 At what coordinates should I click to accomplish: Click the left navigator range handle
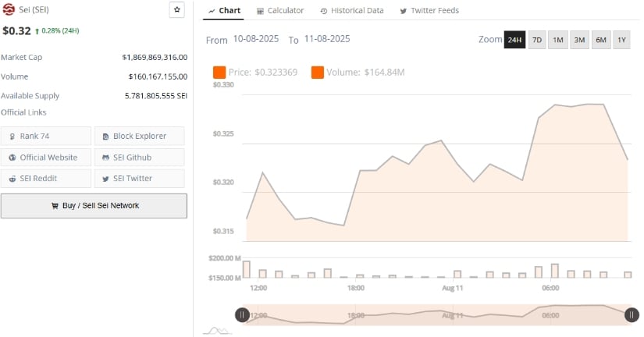click(242, 315)
